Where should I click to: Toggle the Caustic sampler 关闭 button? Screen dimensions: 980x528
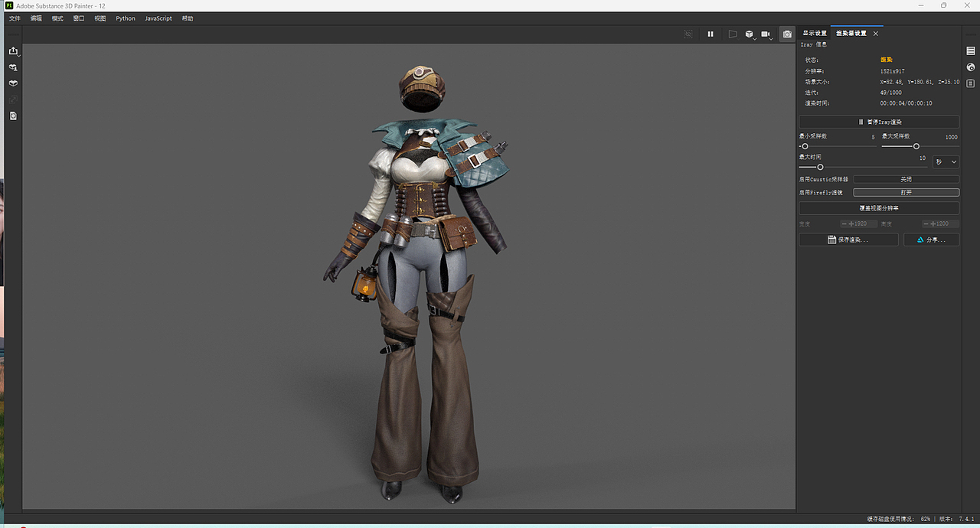click(x=906, y=179)
